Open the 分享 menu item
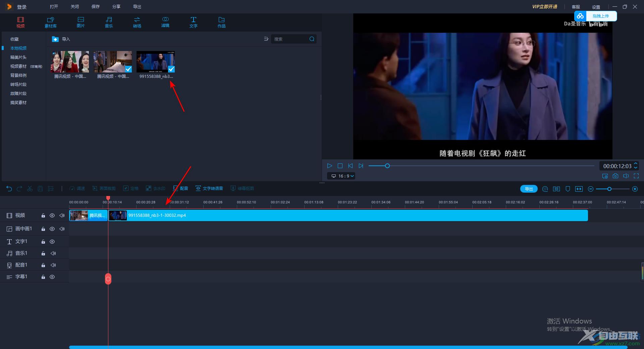 pos(116,7)
